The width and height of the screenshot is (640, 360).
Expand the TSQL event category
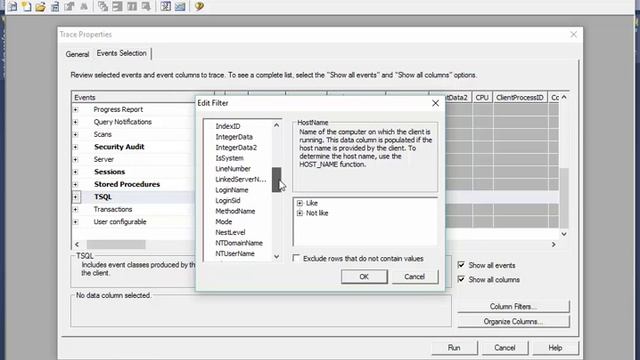coord(76,197)
